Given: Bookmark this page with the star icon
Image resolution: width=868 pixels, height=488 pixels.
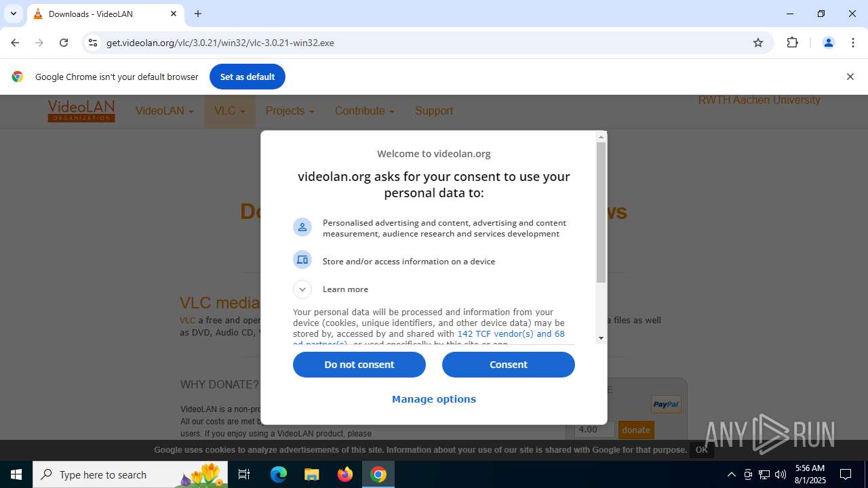Looking at the screenshot, I should [x=758, y=43].
